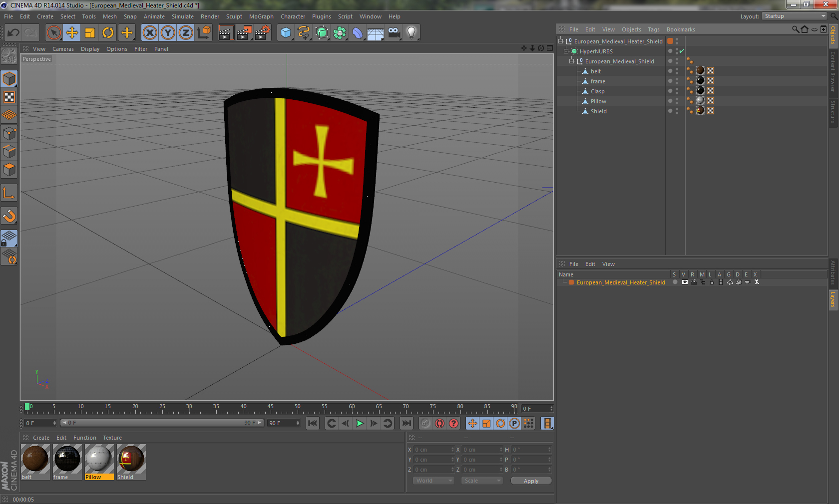Click the Make Editable icon

tap(9, 56)
